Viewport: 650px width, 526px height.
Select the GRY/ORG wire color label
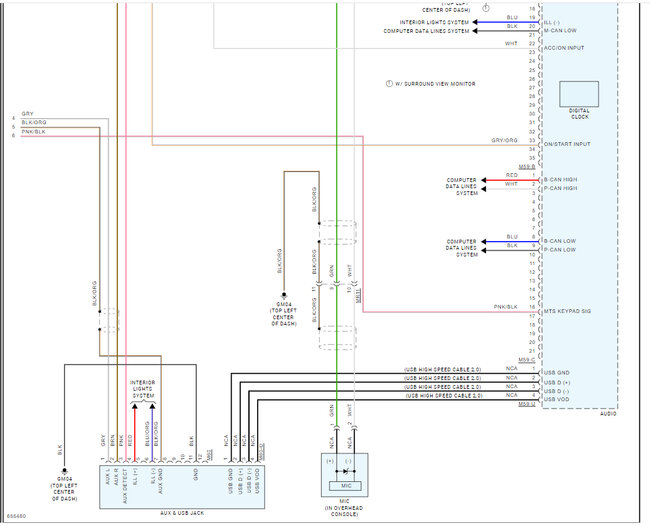click(x=504, y=141)
